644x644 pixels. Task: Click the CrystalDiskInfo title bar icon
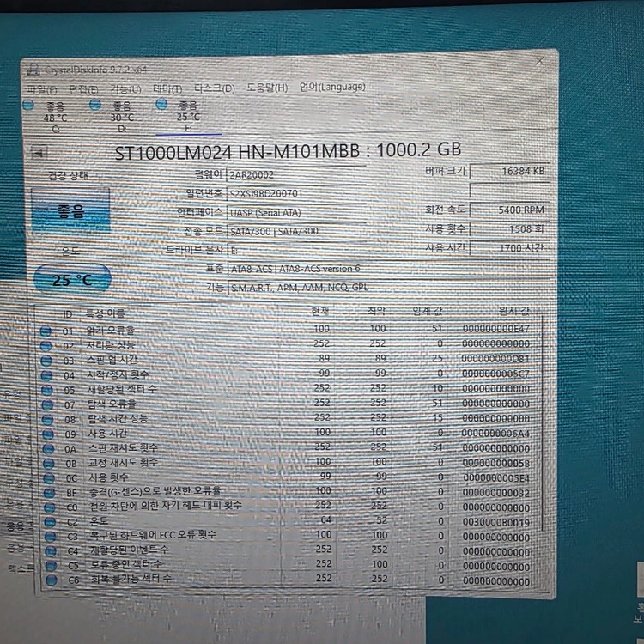(x=33, y=70)
